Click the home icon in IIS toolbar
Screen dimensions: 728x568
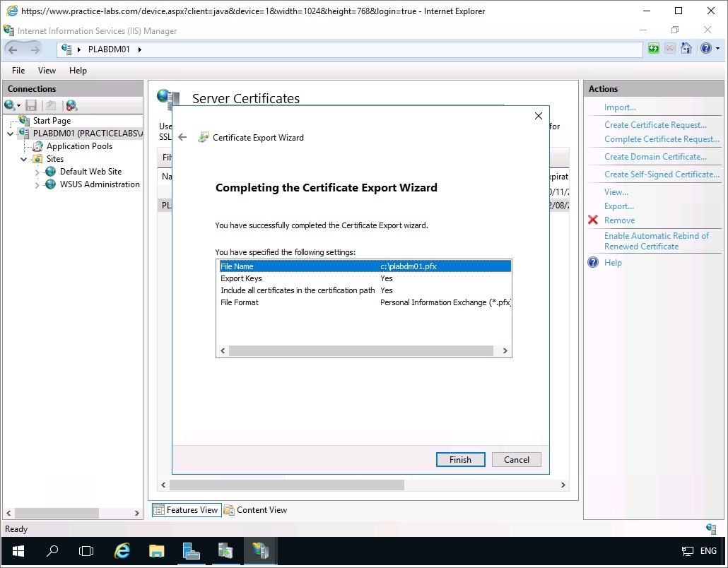(x=686, y=49)
